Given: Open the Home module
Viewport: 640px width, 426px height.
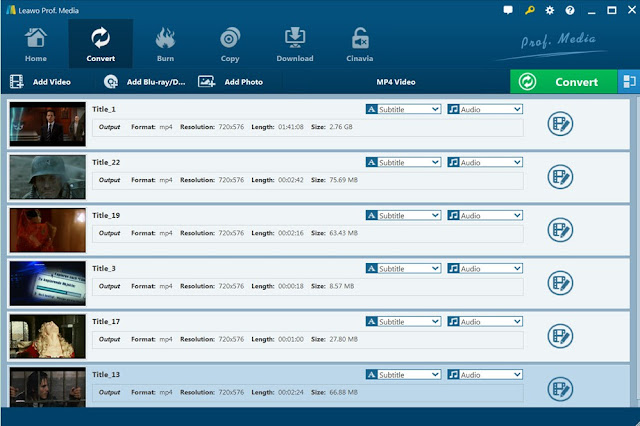Looking at the screenshot, I should tap(36, 44).
